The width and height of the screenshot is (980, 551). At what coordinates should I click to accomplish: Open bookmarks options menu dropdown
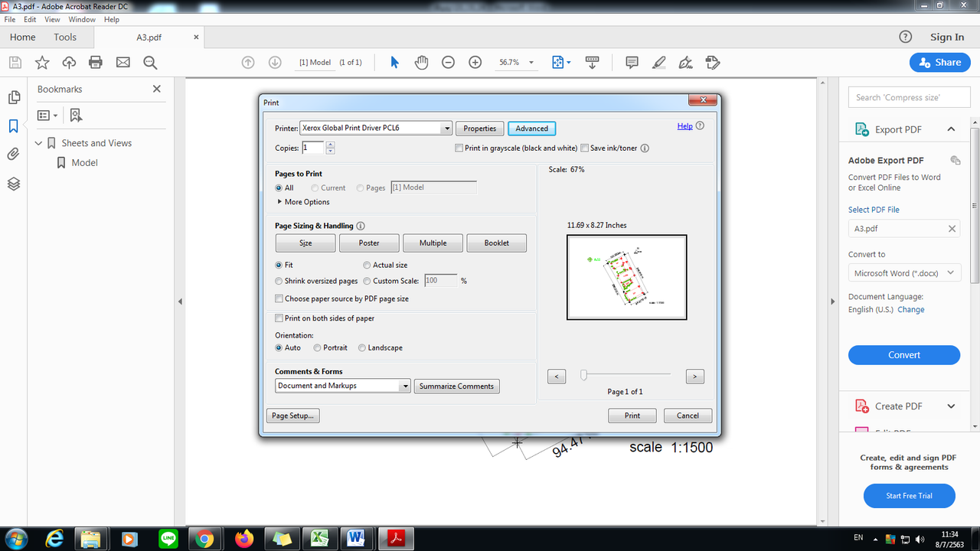tap(47, 116)
